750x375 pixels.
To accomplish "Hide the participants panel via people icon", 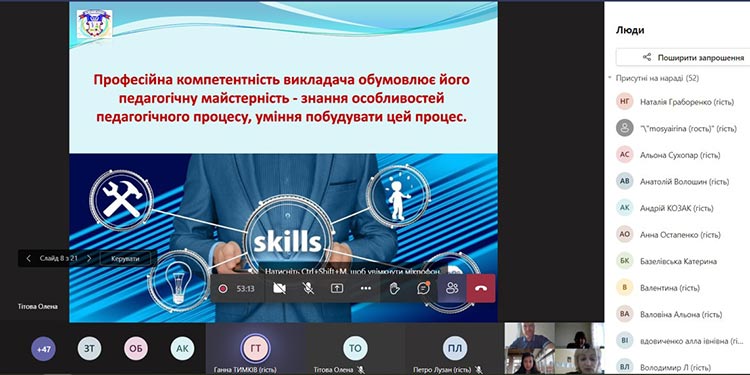I will [x=452, y=288].
